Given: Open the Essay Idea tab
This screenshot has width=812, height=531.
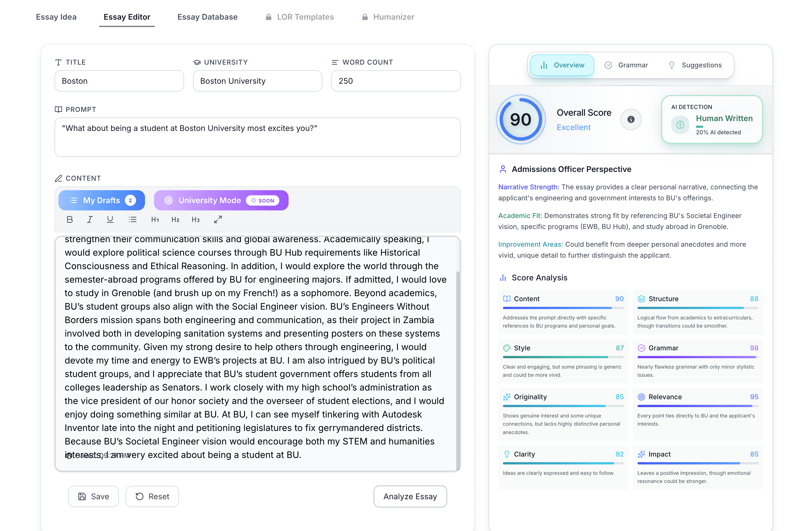Looking at the screenshot, I should 56,17.
